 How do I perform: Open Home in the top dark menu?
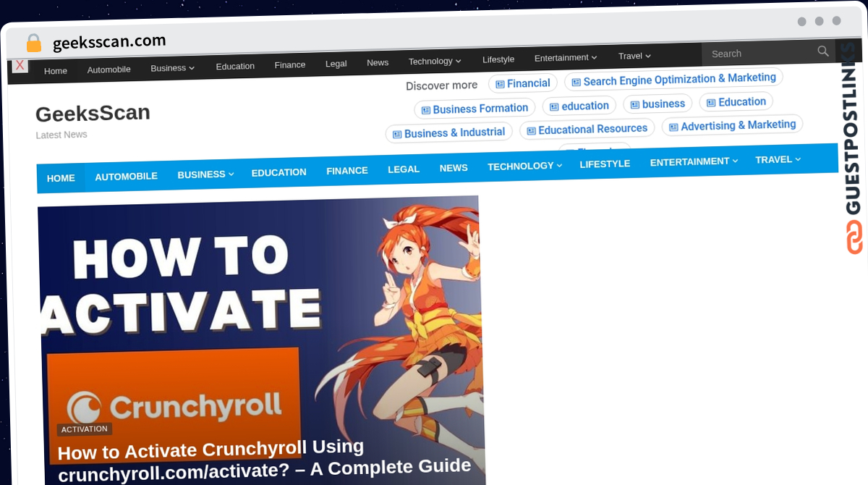click(56, 71)
